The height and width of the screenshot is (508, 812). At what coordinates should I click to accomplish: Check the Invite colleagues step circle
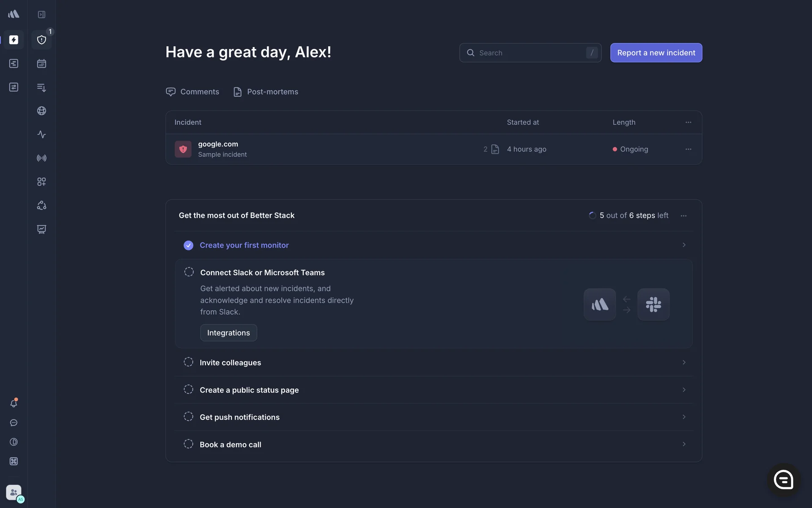pos(189,362)
